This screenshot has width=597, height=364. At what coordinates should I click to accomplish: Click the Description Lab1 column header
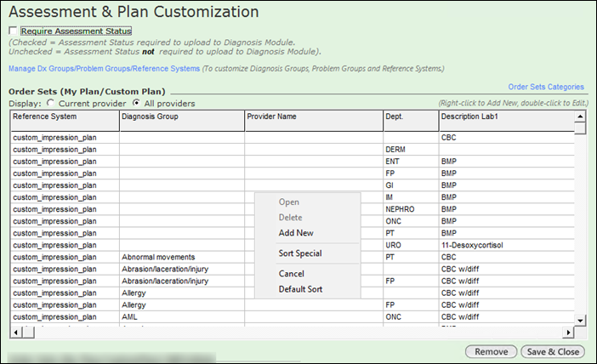507,121
